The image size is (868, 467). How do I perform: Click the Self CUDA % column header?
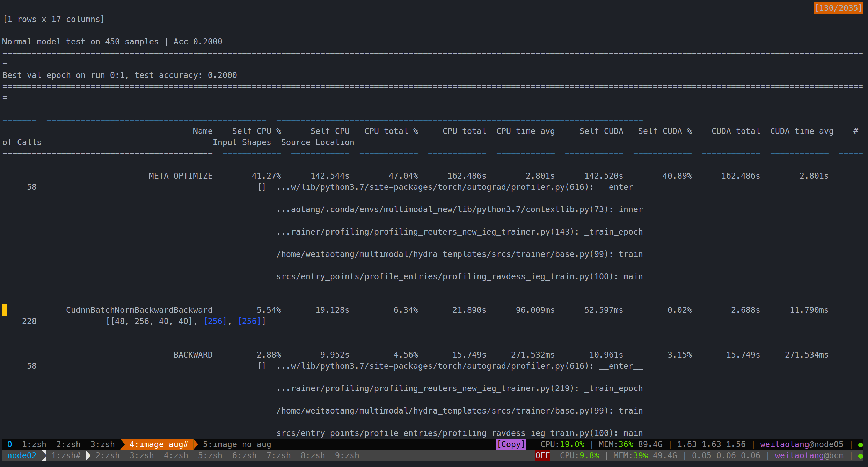[665, 131]
